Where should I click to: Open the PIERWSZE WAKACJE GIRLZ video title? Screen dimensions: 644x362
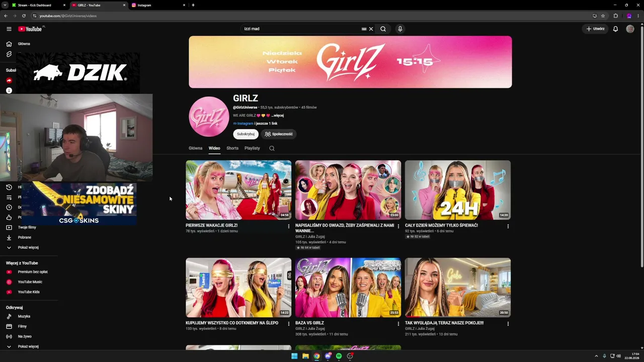click(211, 226)
